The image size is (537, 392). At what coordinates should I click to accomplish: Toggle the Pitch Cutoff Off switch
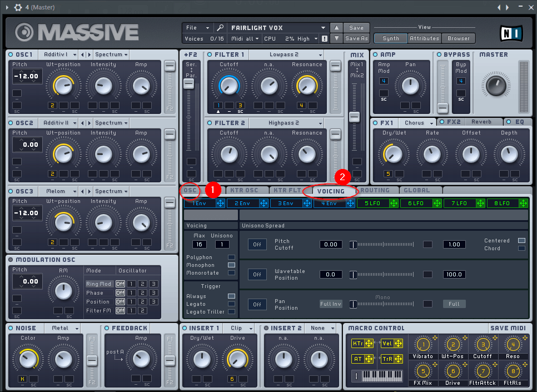point(257,245)
